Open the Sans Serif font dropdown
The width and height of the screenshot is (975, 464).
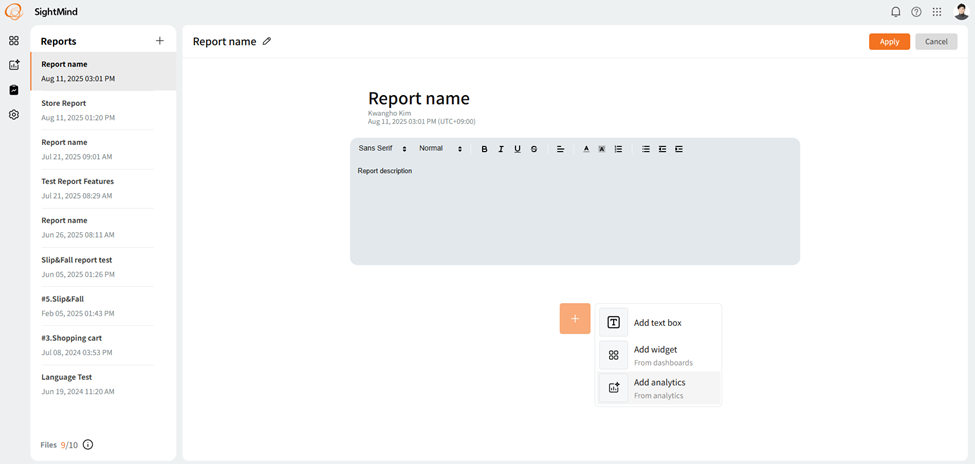point(382,149)
